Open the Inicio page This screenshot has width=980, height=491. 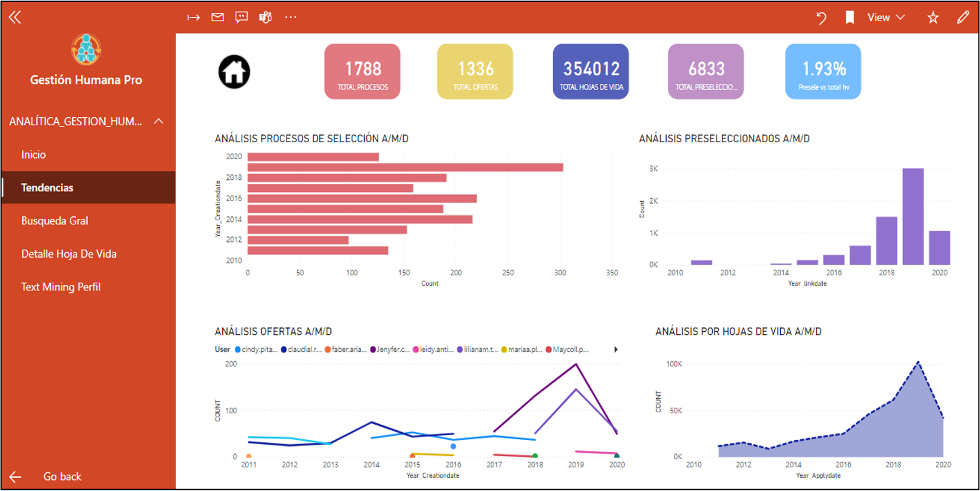(x=33, y=154)
